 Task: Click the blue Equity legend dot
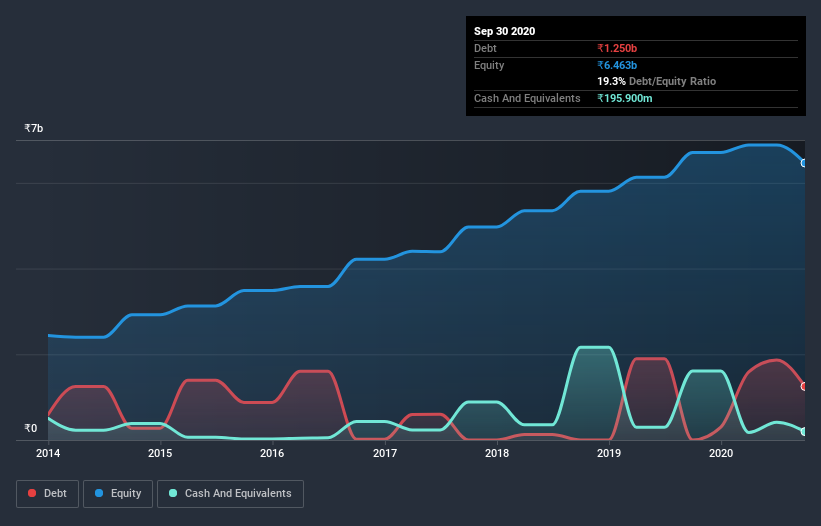click(99, 493)
